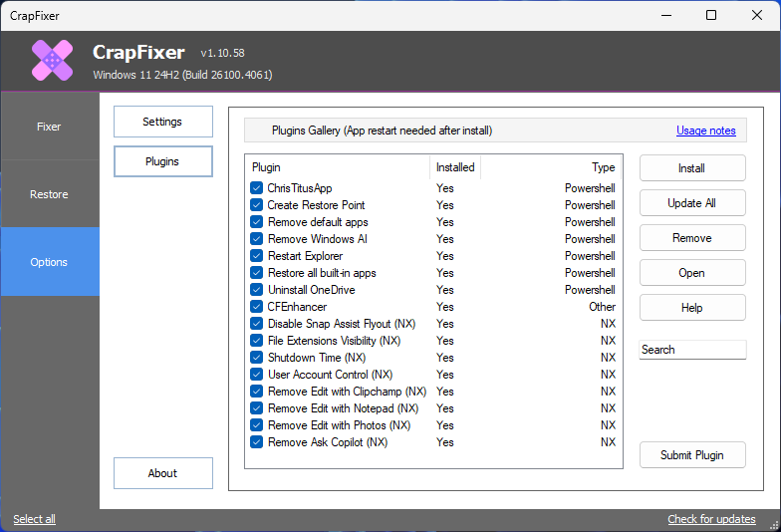Select the Options sidebar tab
The height and width of the screenshot is (532, 781).
[50, 262]
